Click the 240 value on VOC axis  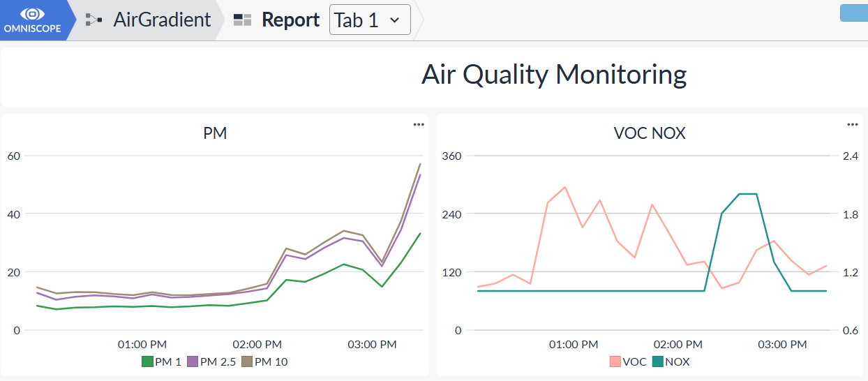point(452,214)
